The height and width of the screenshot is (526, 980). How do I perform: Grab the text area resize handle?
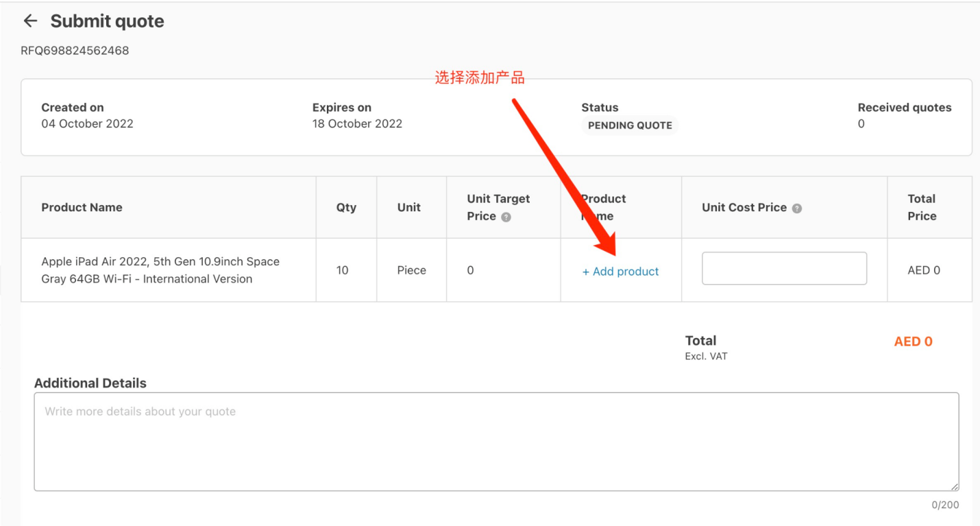(955, 486)
